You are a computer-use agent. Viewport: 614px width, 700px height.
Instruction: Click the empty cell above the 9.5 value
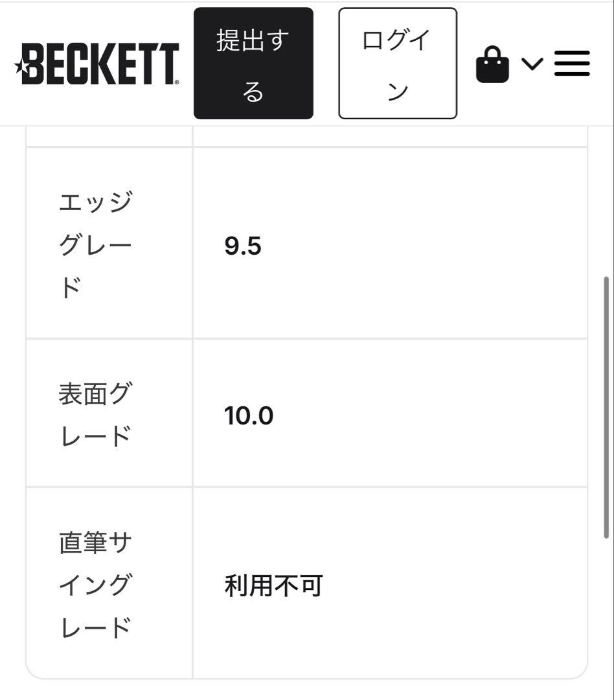tap(390, 136)
